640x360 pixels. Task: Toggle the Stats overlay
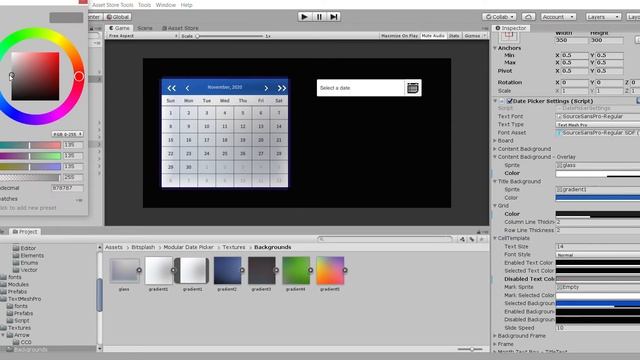tap(454, 36)
